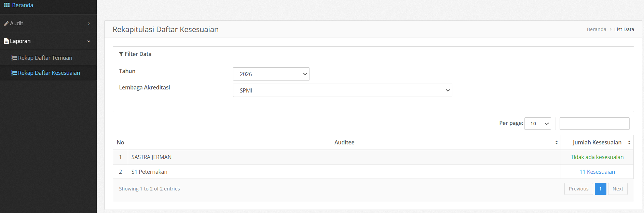Click the Rekap Daftar Temuan list icon
This screenshot has width=644, height=213.
[x=14, y=58]
